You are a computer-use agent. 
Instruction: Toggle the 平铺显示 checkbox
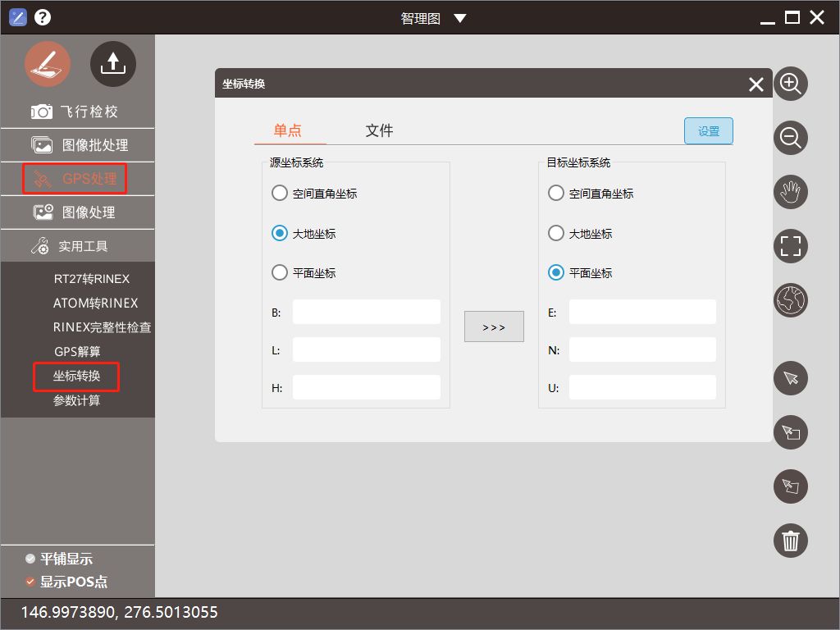point(31,559)
